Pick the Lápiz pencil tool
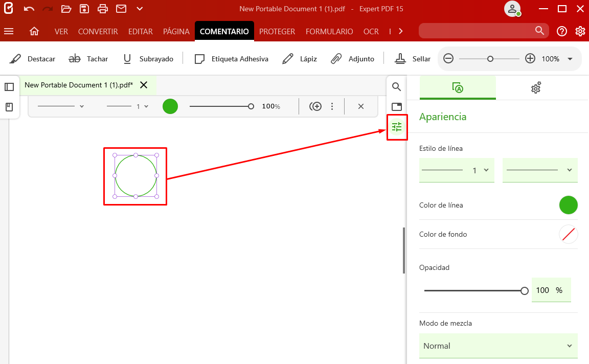 pyautogui.click(x=300, y=59)
